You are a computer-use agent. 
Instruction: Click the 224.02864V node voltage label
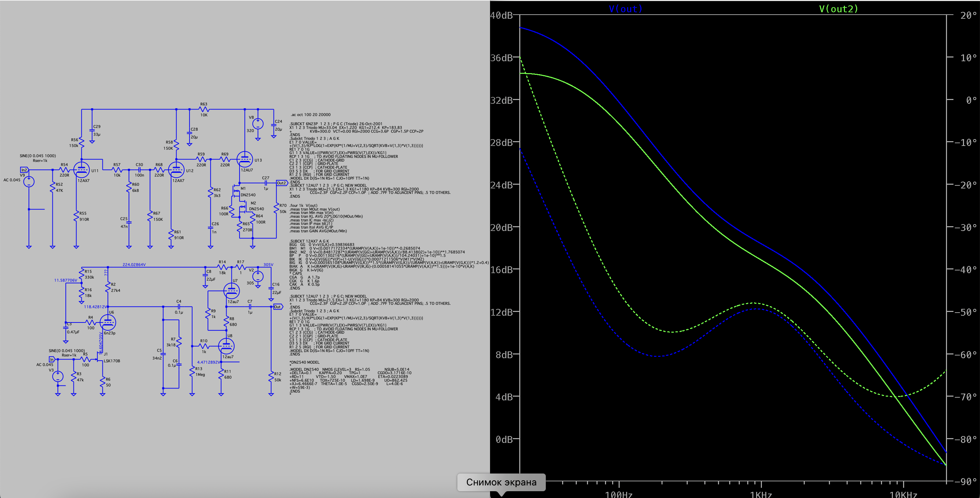pyautogui.click(x=134, y=264)
